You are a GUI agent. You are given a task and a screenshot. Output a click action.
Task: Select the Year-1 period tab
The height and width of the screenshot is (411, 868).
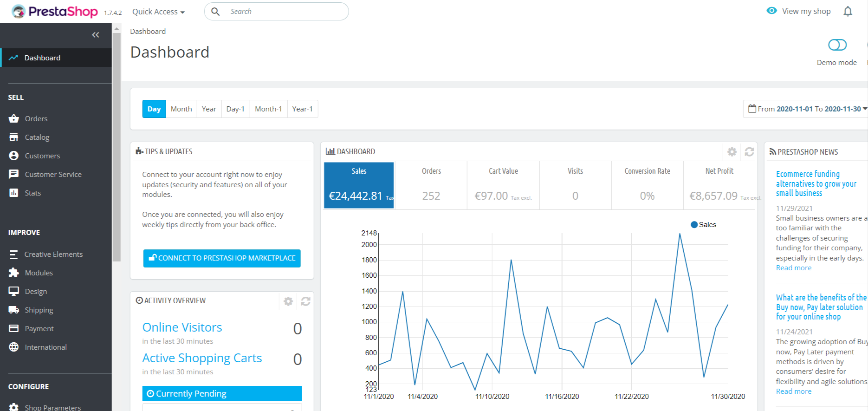(x=302, y=109)
